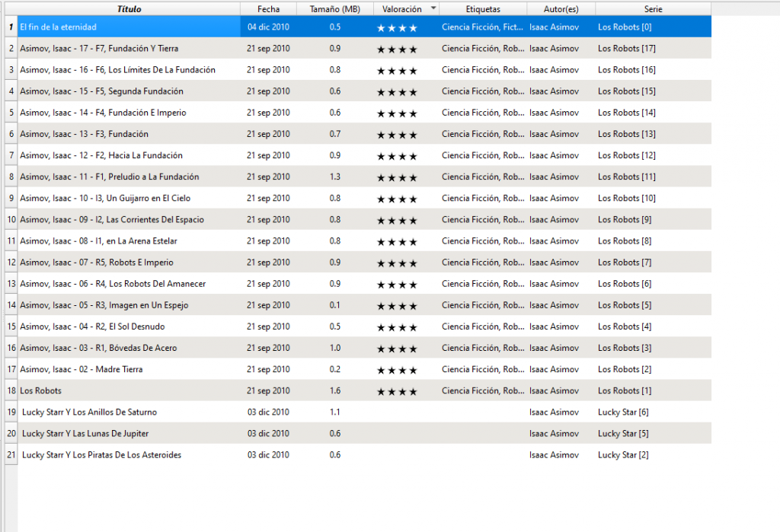
Task: Click the series cell 'Los Robots [13]'
Action: 627,134
